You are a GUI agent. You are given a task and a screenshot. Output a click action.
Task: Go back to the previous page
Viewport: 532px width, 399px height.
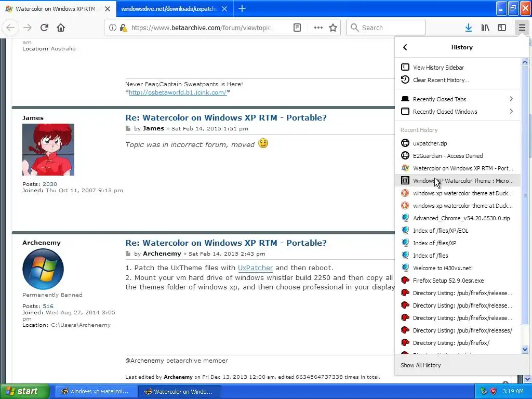[10, 28]
